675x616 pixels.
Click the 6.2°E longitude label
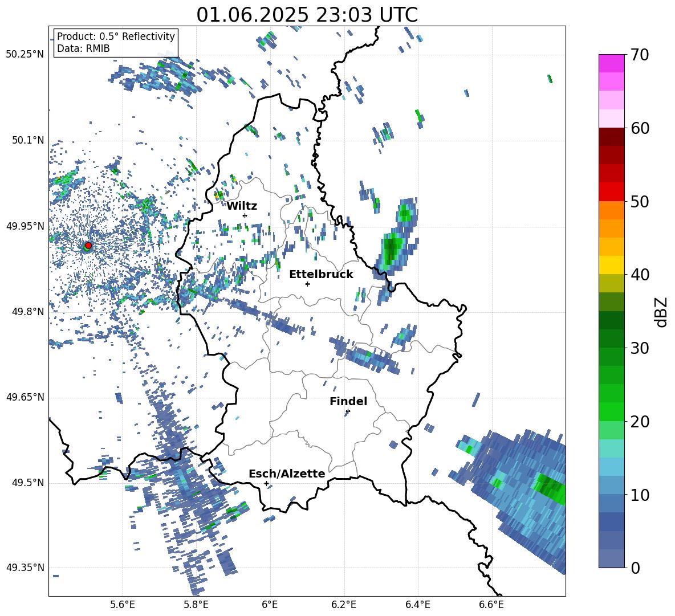pos(344,605)
